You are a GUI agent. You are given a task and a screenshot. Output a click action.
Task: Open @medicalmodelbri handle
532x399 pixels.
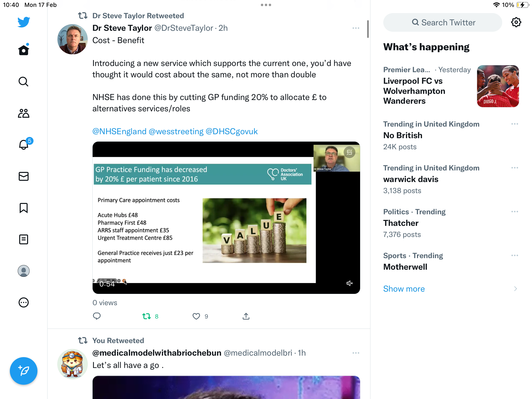[258, 353]
